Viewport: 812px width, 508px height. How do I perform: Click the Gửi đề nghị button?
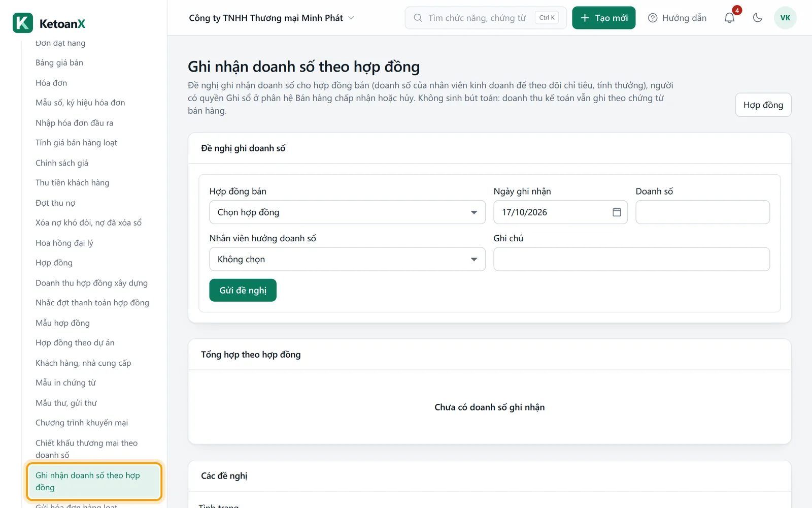(243, 290)
